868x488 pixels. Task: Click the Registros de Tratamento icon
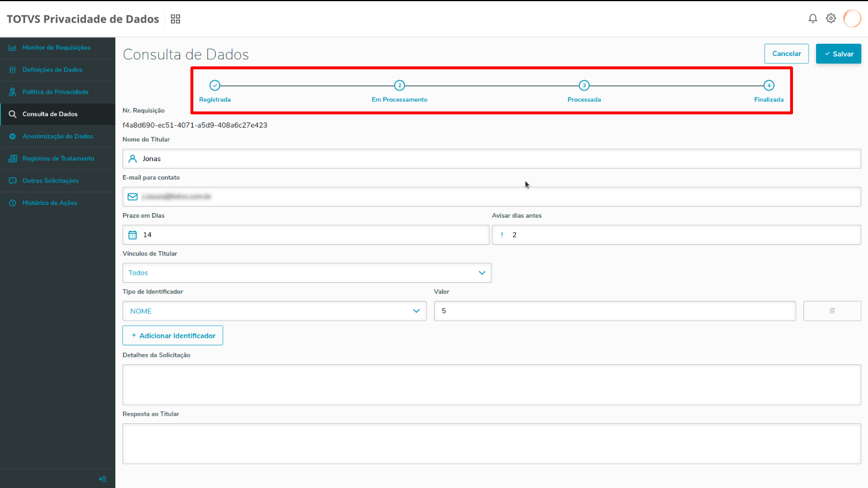tap(12, 158)
